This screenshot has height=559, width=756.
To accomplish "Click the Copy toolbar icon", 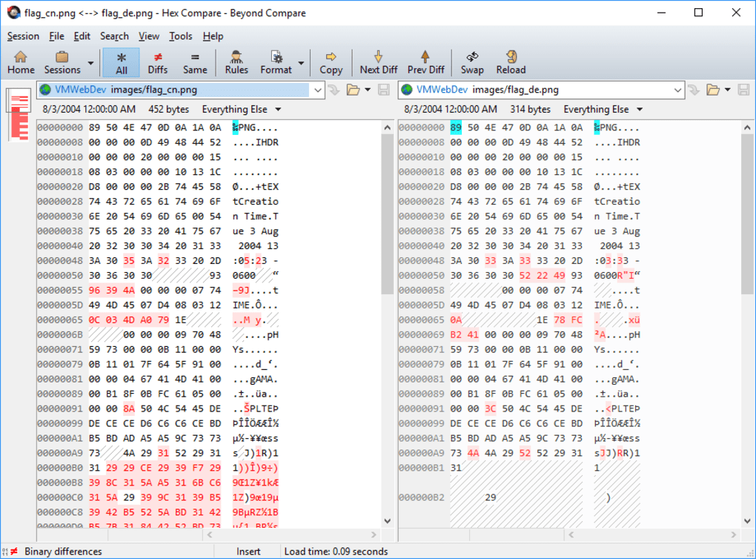I will (331, 62).
